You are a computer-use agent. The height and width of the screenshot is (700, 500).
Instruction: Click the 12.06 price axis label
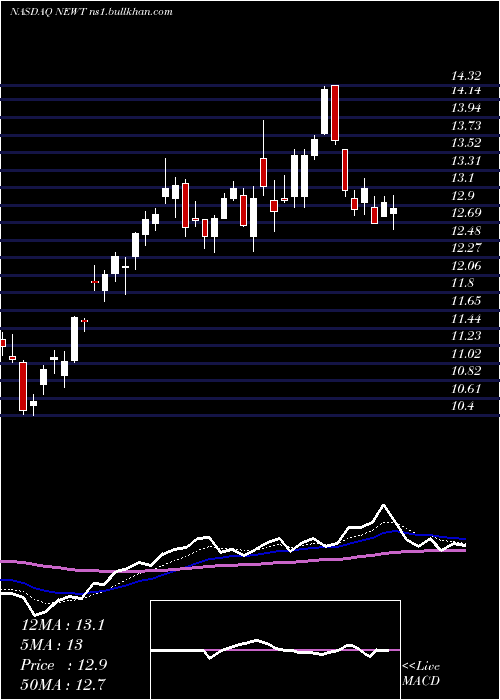[x=467, y=266]
